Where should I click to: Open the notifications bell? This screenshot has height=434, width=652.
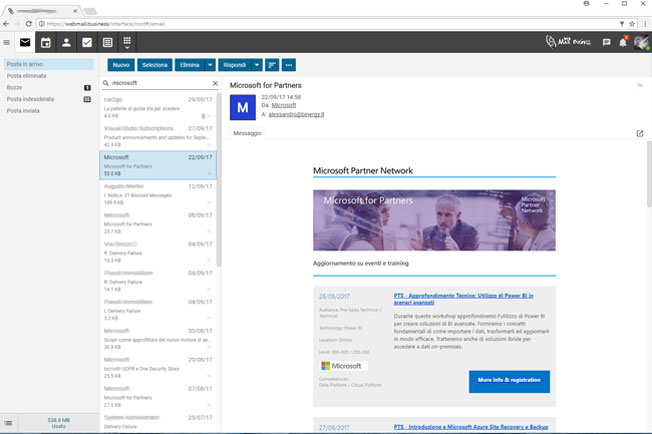[x=623, y=42]
